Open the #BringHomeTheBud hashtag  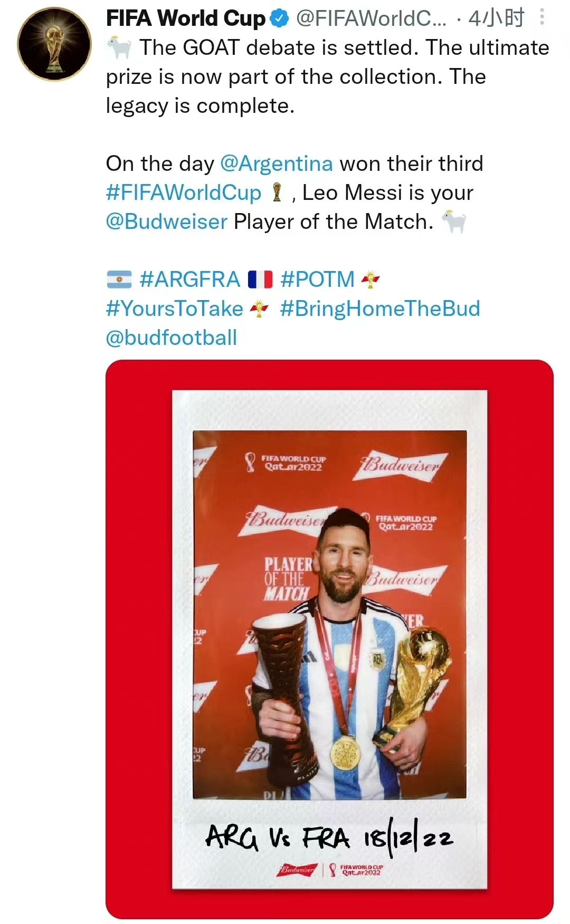coord(380,309)
